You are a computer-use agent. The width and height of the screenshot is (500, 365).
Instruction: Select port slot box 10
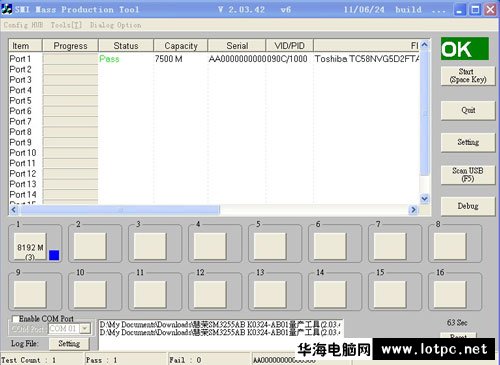[x=90, y=294]
